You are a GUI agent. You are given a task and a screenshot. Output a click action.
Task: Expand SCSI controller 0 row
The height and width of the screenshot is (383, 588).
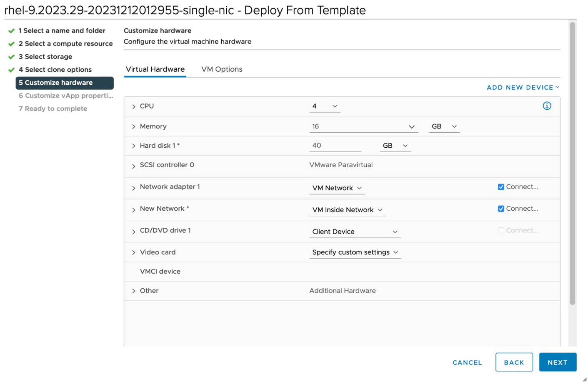click(134, 166)
